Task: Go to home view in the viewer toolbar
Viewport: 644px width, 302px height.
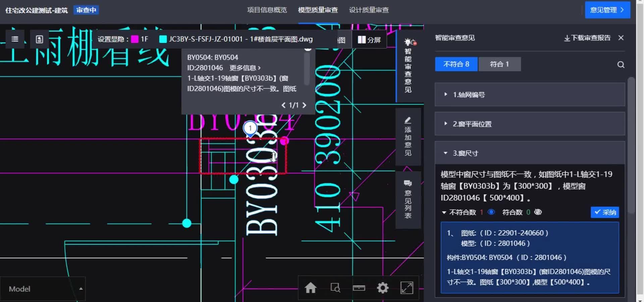Action: point(311,288)
